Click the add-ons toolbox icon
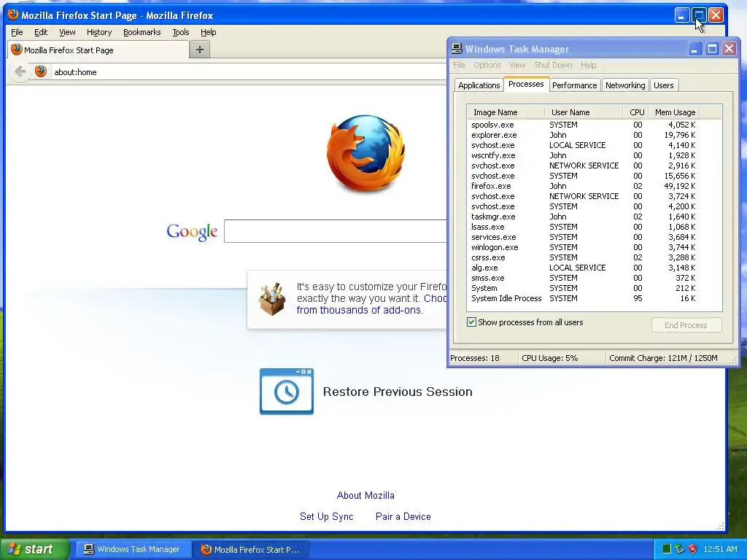The height and width of the screenshot is (560, 747). (272, 298)
